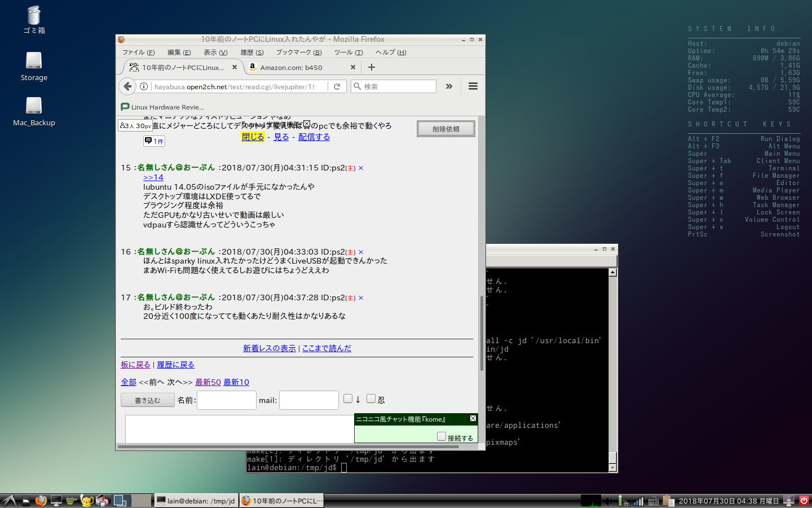Open the taskbar application menu launcher

pyautogui.click(x=9, y=501)
